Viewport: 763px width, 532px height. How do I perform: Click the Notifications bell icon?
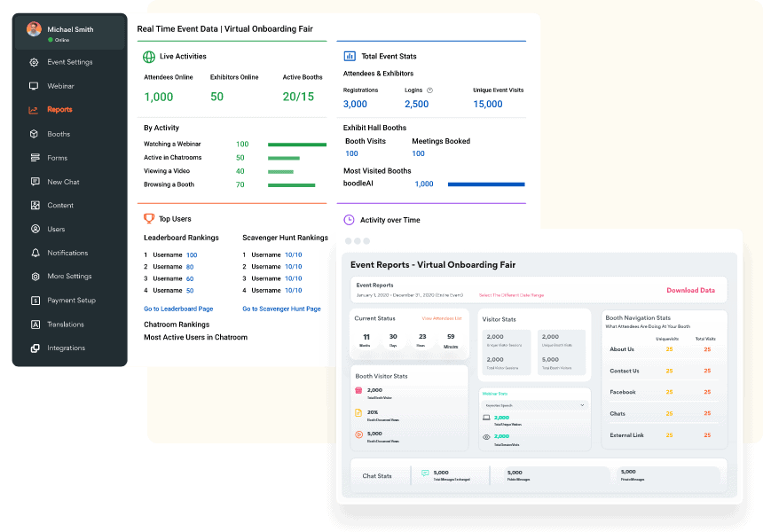click(34, 253)
